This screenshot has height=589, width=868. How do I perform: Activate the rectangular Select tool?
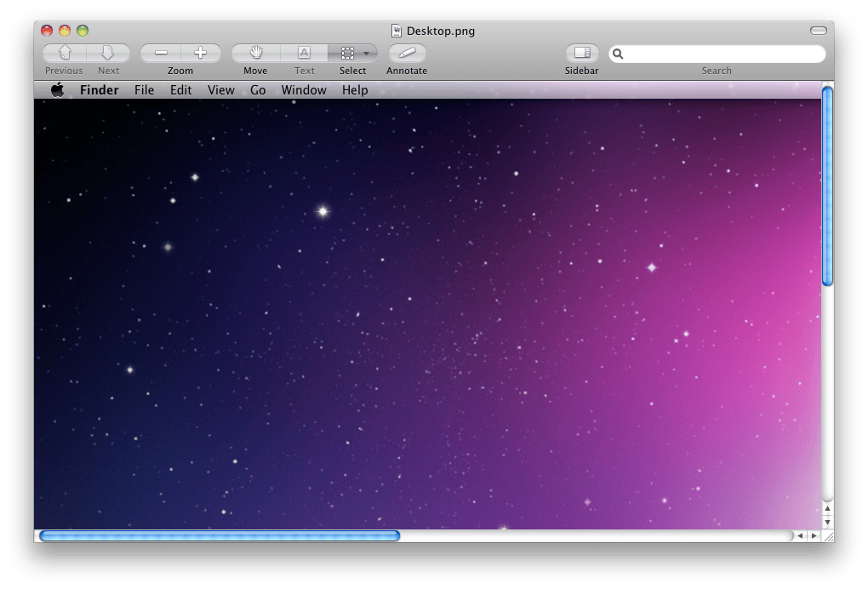point(347,53)
